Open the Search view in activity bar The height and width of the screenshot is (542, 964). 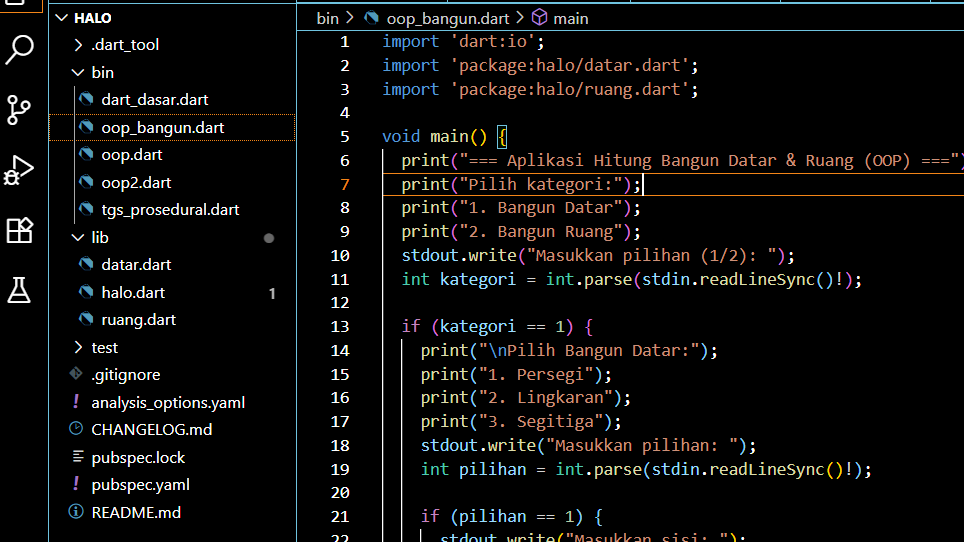click(20, 50)
